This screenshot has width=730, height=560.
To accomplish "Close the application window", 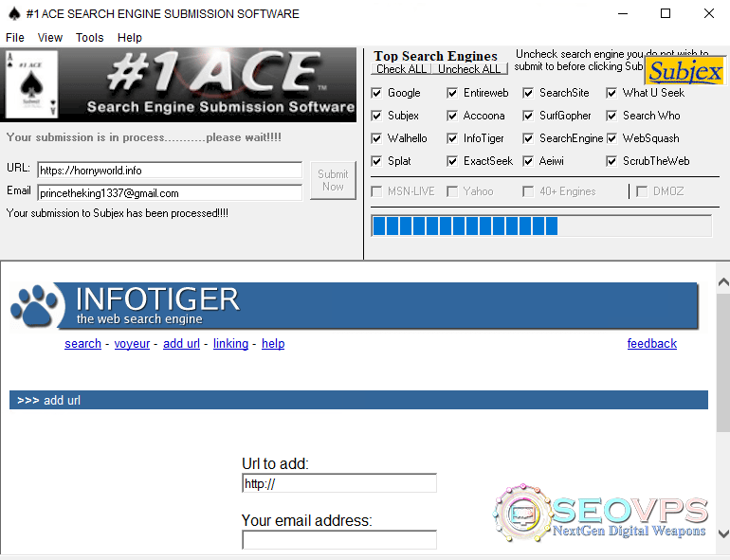I will click(708, 13).
